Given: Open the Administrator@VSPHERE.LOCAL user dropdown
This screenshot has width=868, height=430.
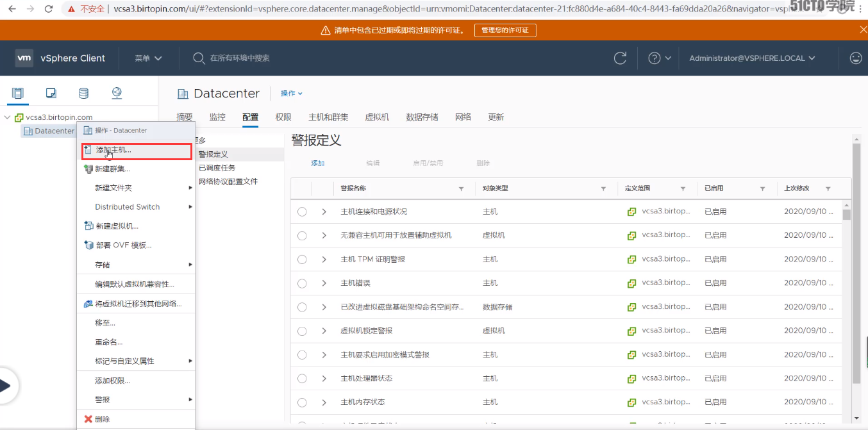Looking at the screenshot, I should click(x=752, y=58).
